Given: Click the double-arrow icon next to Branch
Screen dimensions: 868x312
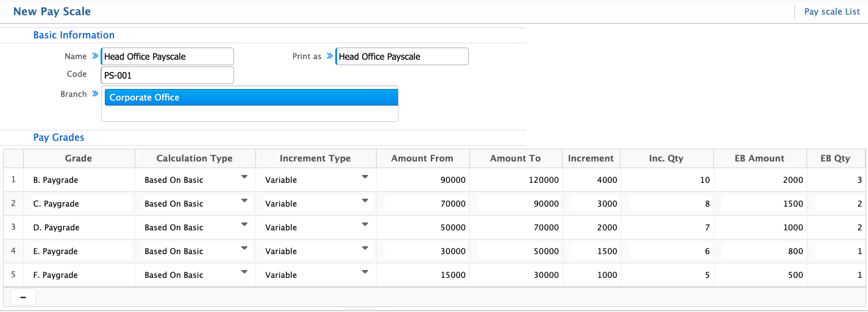Looking at the screenshot, I should click(x=95, y=94).
